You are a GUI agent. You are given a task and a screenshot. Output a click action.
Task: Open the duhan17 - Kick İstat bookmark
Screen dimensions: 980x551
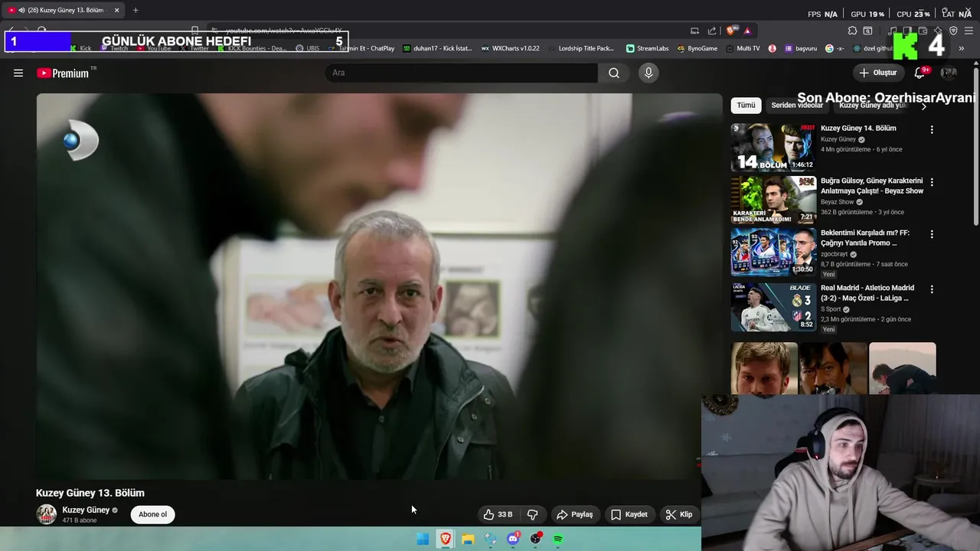click(437, 48)
